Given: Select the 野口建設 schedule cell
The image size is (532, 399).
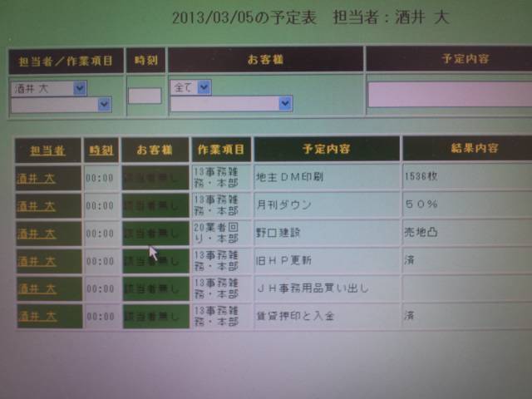Looking at the screenshot, I should pos(327,233).
